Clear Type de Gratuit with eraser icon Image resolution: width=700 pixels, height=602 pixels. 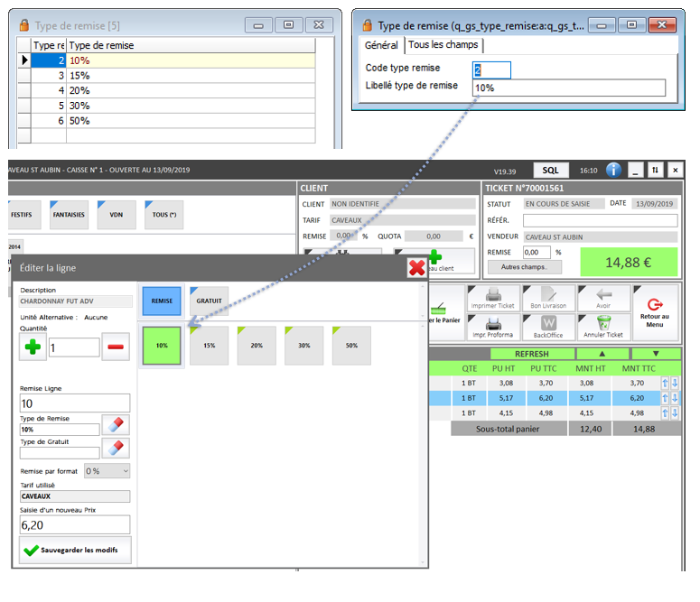click(116, 448)
